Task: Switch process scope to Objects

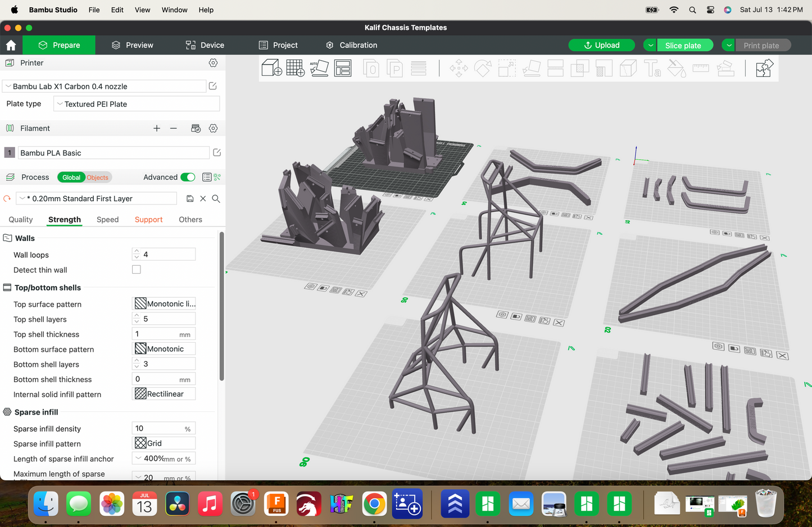Action: tap(98, 178)
